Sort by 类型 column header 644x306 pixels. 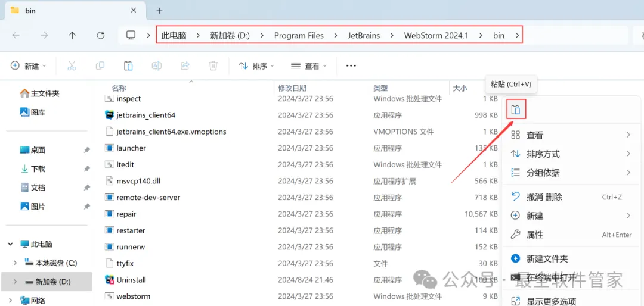pyautogui.click(x=380, y=88)
